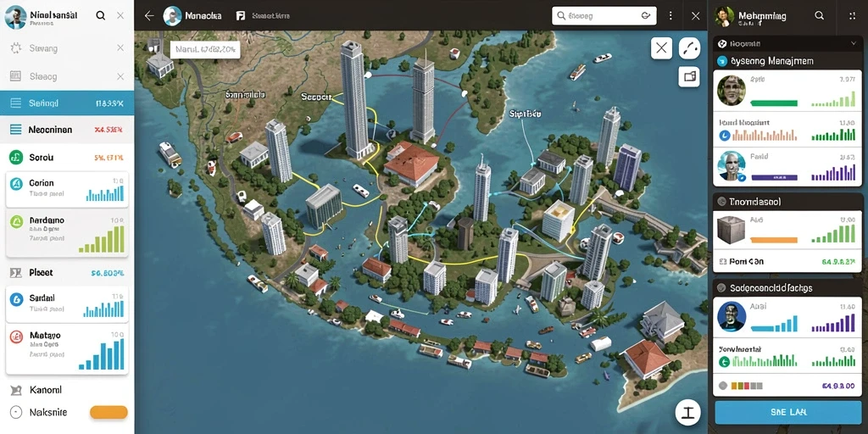
Task: Click the gear icon beside Sswang row
Action: tap(15, 48)
